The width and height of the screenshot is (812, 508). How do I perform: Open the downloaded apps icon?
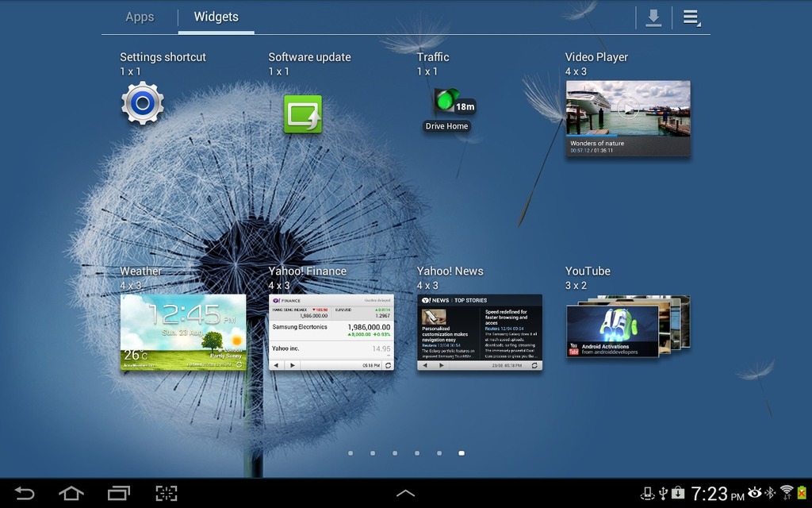653,17
